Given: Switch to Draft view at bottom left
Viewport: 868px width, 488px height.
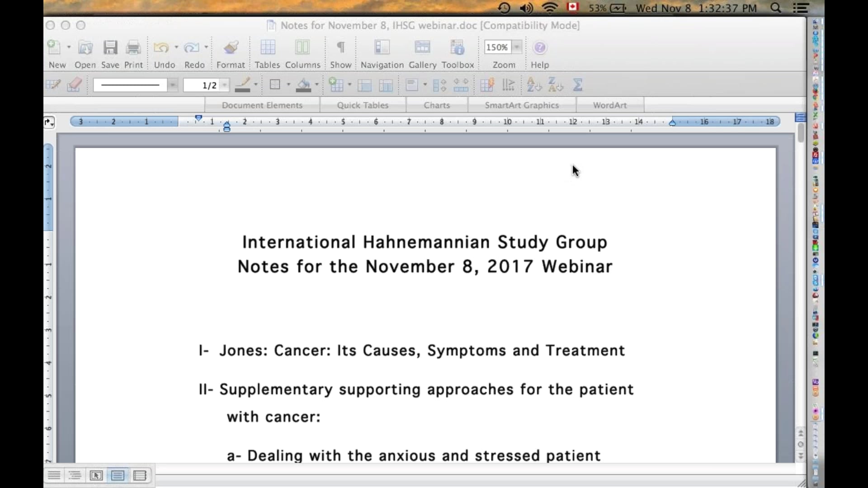Looking at the screenshot, I should click(x=54, y=475).
